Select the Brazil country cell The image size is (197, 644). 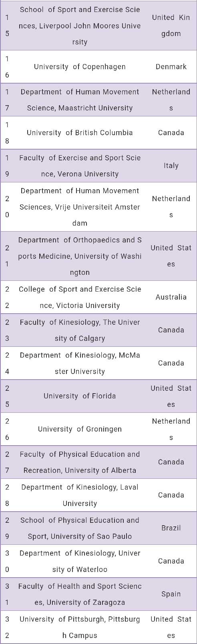click(x=171, y=528)
